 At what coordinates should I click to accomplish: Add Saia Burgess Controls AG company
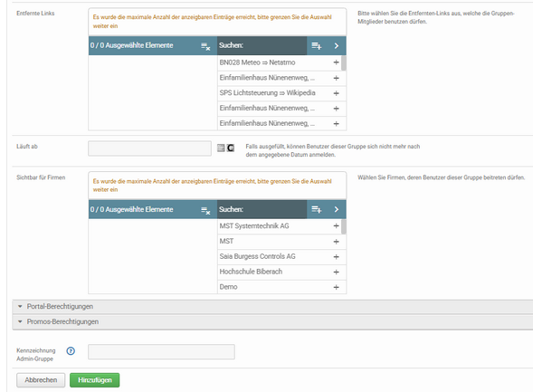click(x=337, y=257)
